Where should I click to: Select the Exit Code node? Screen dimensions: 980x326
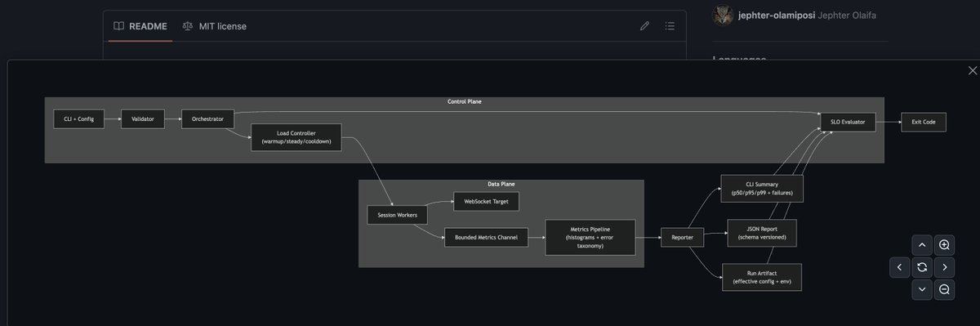tap(924, 122)
